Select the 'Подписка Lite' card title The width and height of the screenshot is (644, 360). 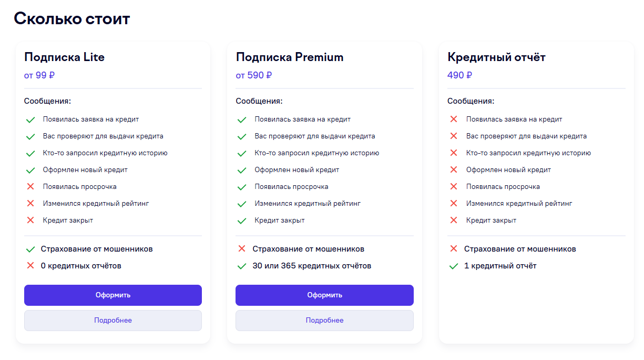point(65,57)
